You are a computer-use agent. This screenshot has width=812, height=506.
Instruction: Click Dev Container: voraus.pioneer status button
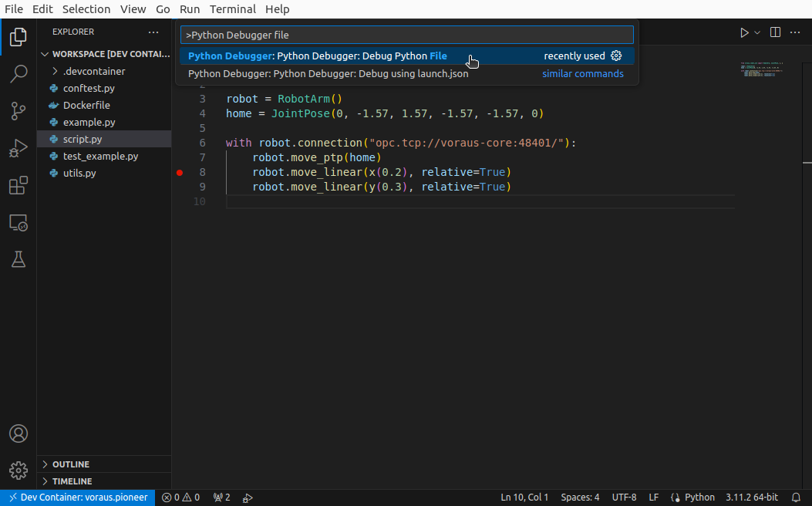tap(77, 498)
